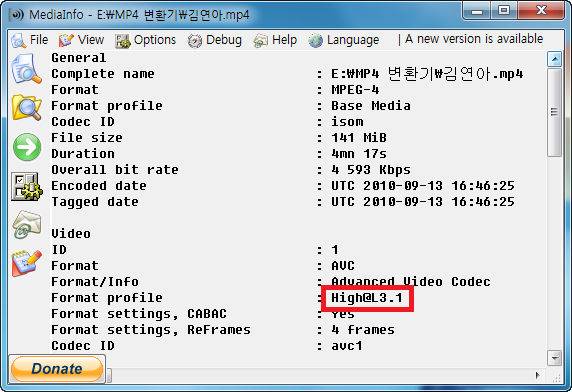Click the 'avc1' codec ID value
572x392 pixels.
[347, 346]
